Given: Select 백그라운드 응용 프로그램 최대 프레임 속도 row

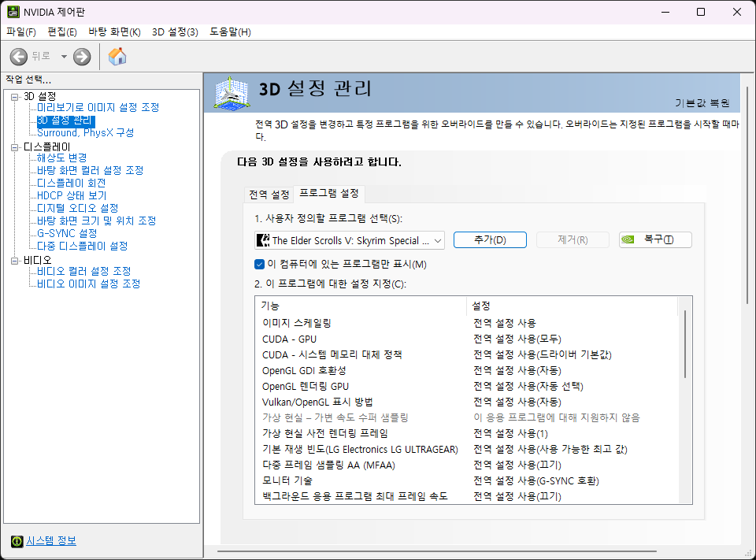Looking at the screenshot, I should pyautogui.click(x=467, y=496).
